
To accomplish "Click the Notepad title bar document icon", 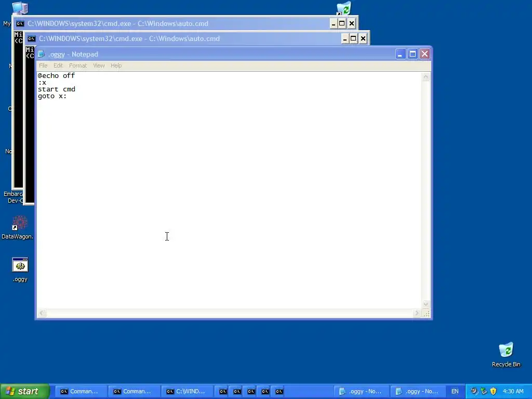I will pos(42,54).
